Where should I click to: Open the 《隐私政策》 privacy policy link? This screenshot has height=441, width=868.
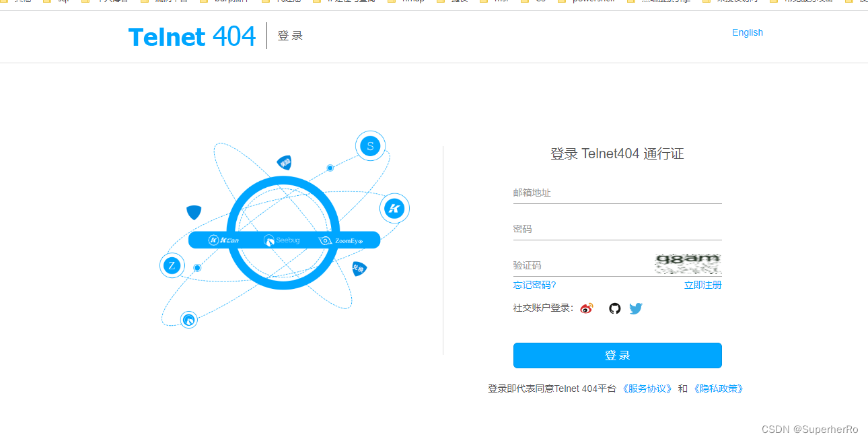pyautogui.click(x=719, y=388)
